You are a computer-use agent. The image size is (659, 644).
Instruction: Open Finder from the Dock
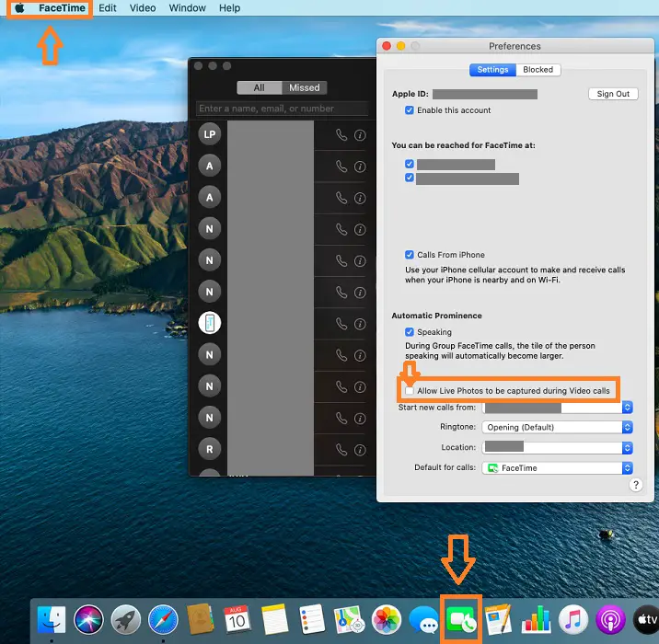[x=52, y=619]
